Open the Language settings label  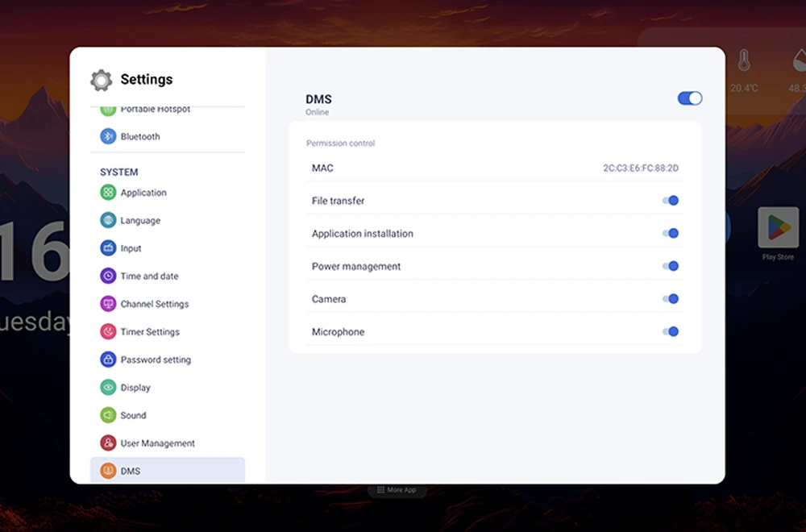140,221
